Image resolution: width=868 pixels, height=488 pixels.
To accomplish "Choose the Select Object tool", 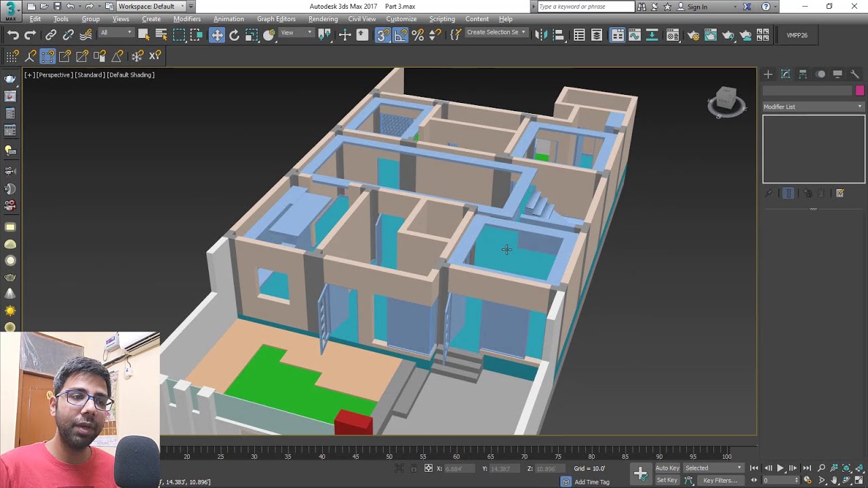I will tap(144, 35).
